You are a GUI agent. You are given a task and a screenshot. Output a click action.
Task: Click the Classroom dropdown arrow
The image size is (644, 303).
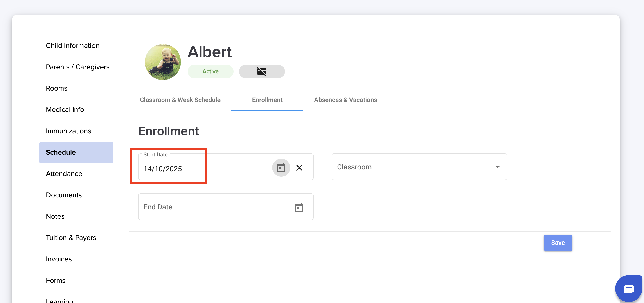coord(498,167)
